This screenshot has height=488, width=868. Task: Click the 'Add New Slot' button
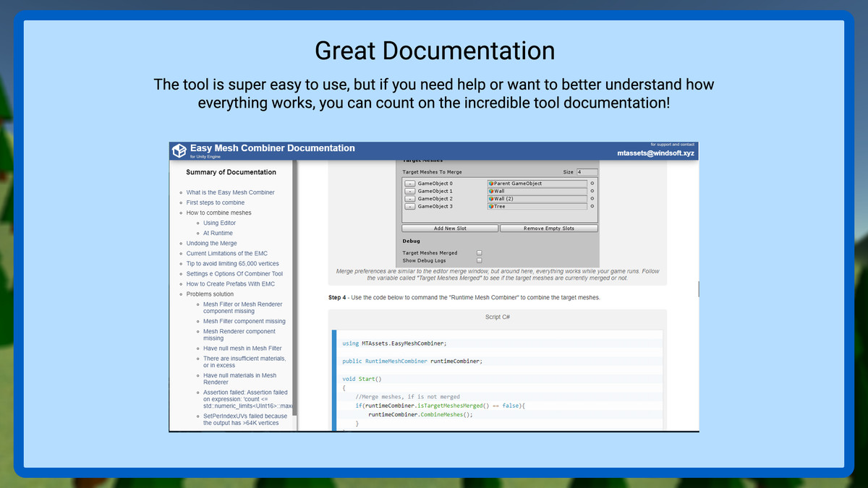click(450, 228)
